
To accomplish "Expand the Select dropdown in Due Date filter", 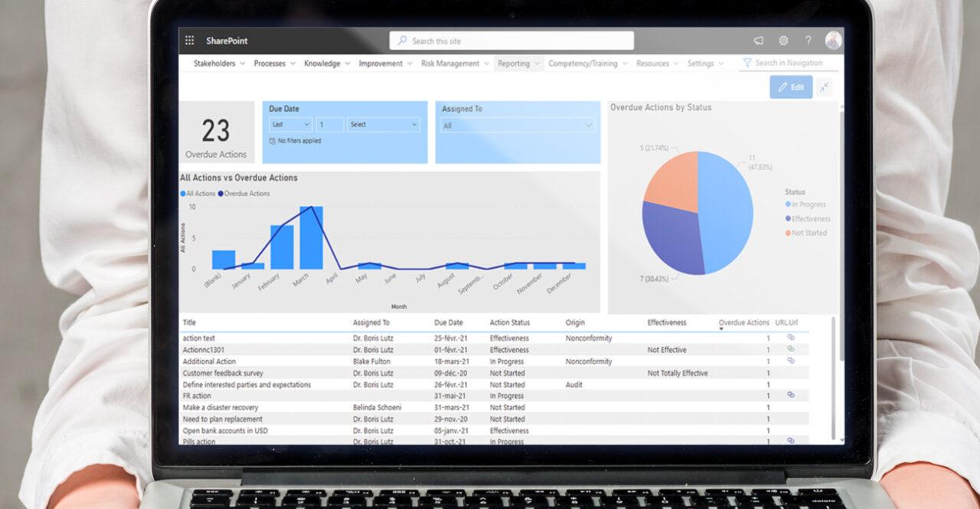I will [383, 124].
